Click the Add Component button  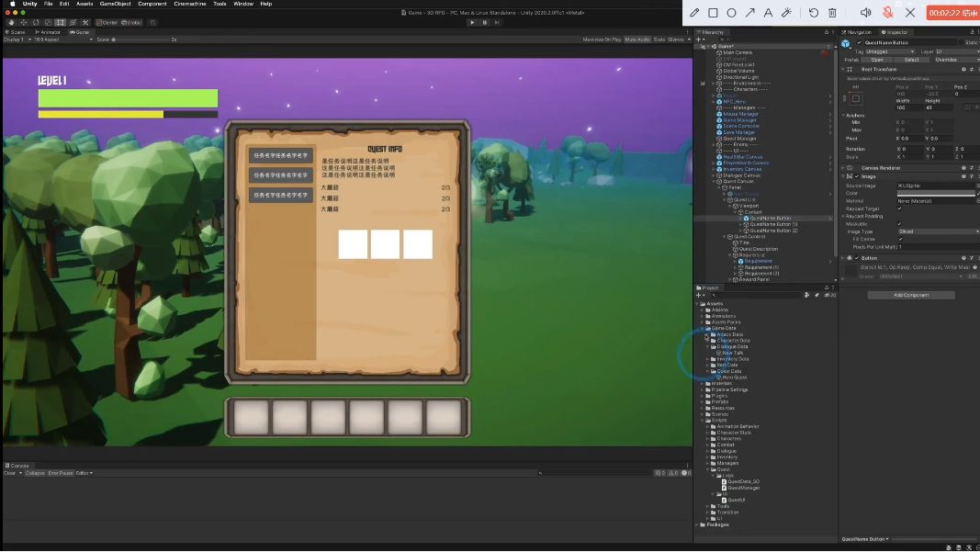pyautogui.click(x=910, y=295)
